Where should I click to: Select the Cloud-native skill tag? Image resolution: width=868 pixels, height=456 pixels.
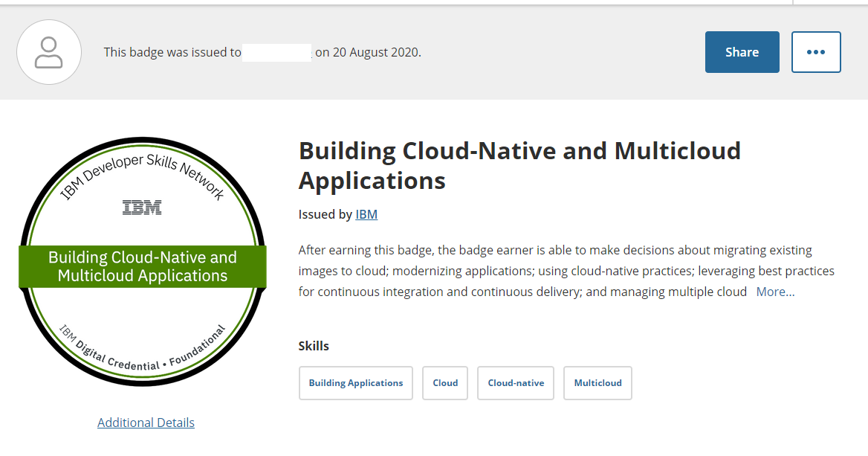pos(516,383)
